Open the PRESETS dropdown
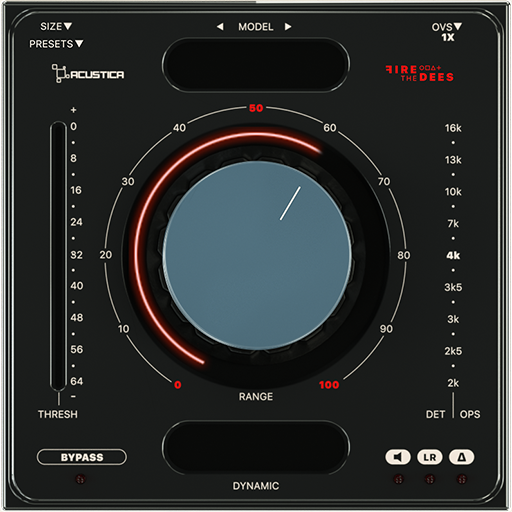This screenshot has height=512, width=512. (x=56, y=44)
